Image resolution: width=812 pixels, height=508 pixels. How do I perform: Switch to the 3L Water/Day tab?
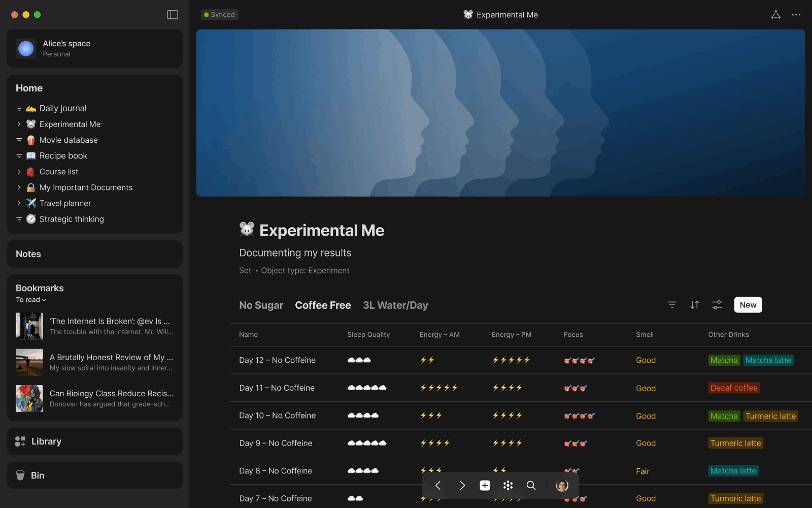[395, 305]
